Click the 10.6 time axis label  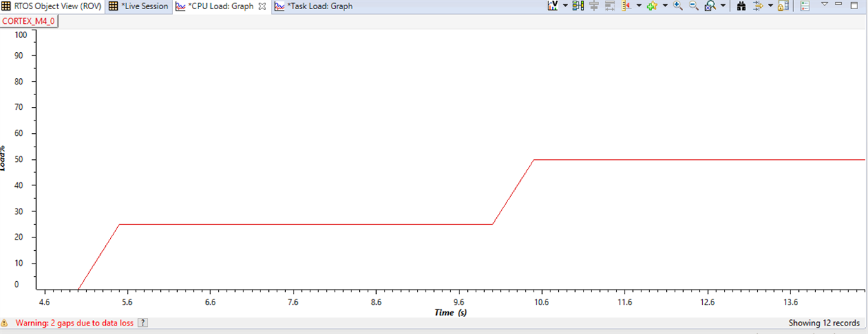542,302
